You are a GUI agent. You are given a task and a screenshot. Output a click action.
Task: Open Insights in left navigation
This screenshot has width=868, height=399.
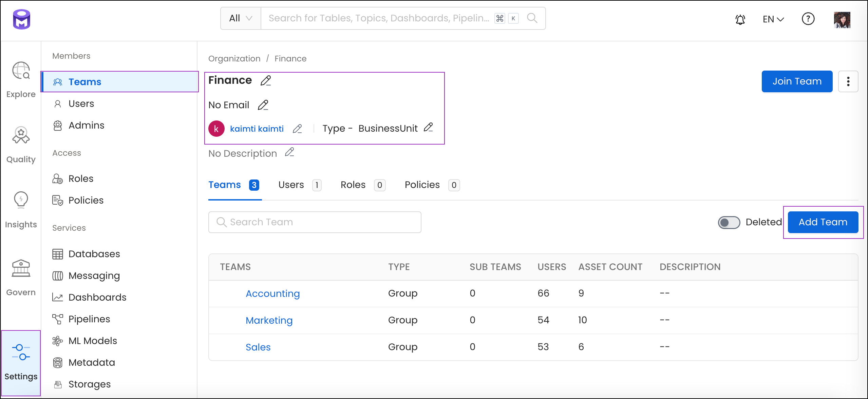pos(21,210)
